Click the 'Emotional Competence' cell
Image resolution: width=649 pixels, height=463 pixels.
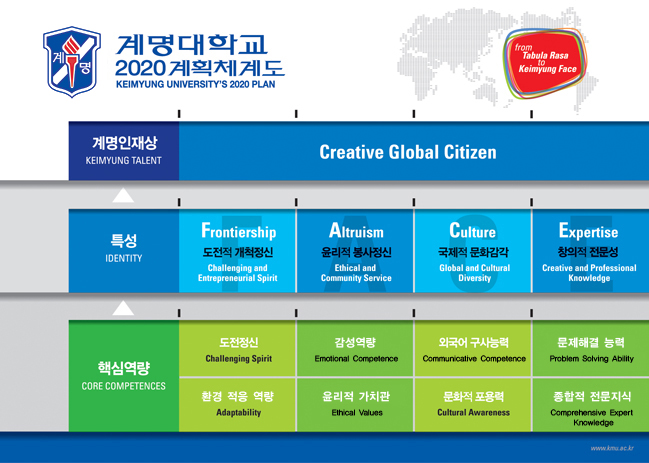(x=355, y=348)
